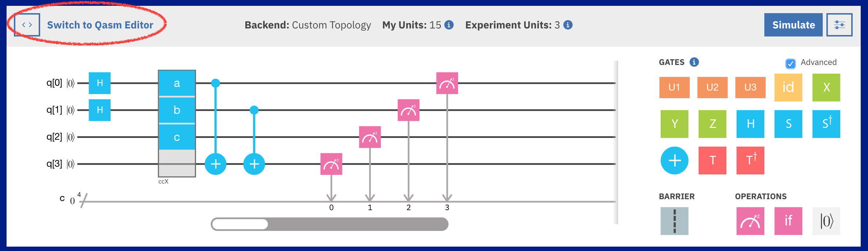Click the CNOT plus gate in palette
The height and width of the screenshot is (251, 868).
coord(674,161)
